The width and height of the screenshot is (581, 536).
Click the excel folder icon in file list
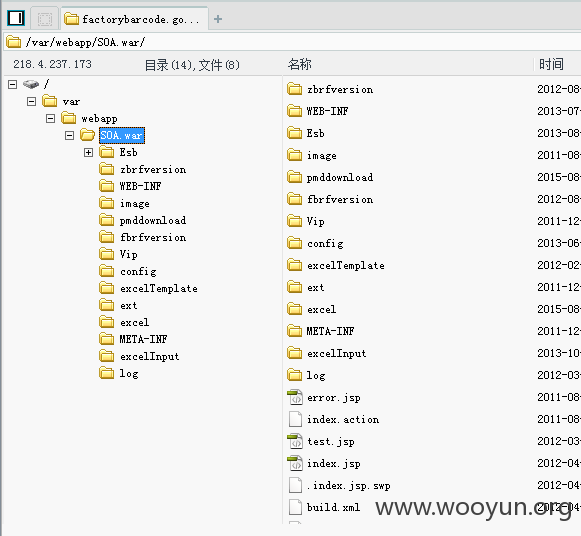click(295, 309)
